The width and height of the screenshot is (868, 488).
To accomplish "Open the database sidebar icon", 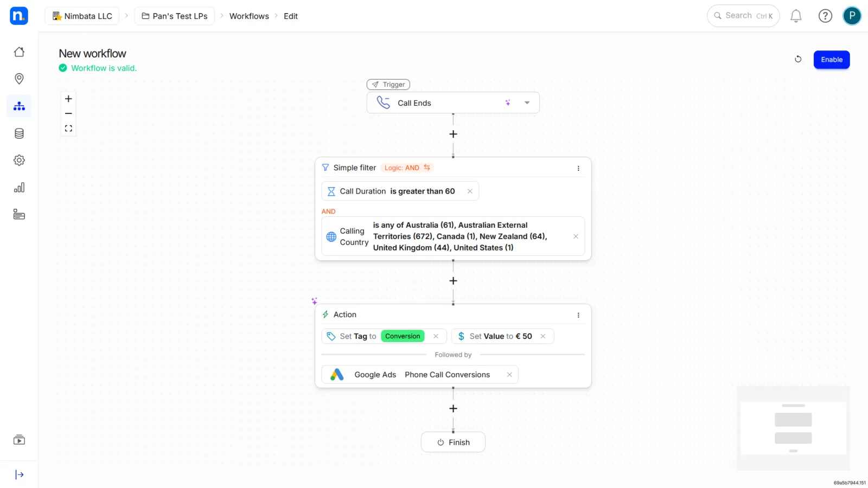I will [x=19, y=133].
